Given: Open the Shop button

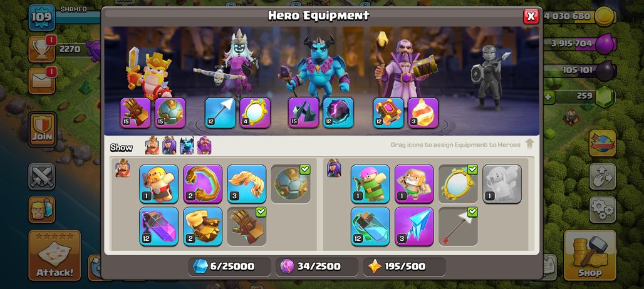Looking at the screenshot, I should click(x=589, y=255).
